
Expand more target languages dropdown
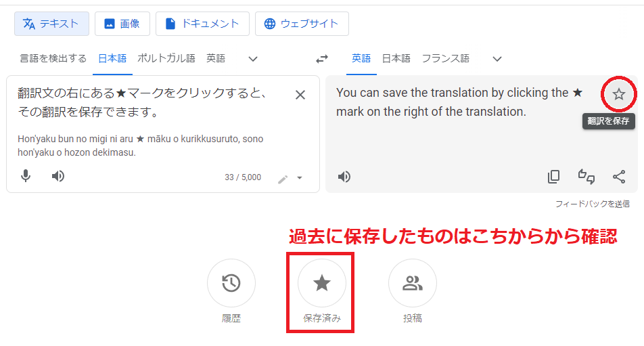click(x=497, y=59)
